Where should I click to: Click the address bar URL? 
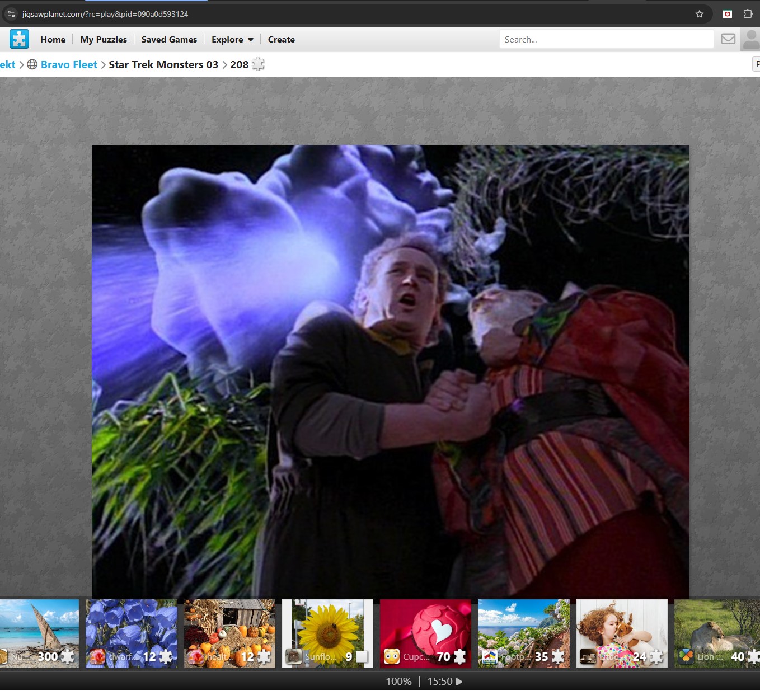pyautogui.click(x=105, y=14)
